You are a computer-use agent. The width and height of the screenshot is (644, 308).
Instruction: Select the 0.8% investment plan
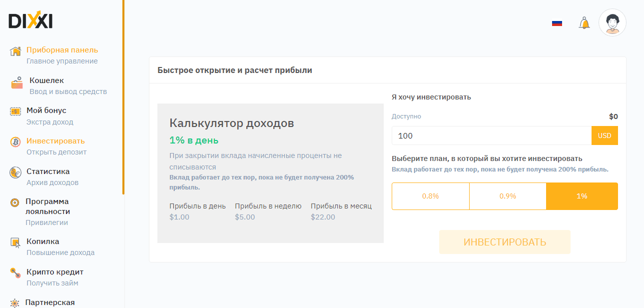(x=431, y=196)
